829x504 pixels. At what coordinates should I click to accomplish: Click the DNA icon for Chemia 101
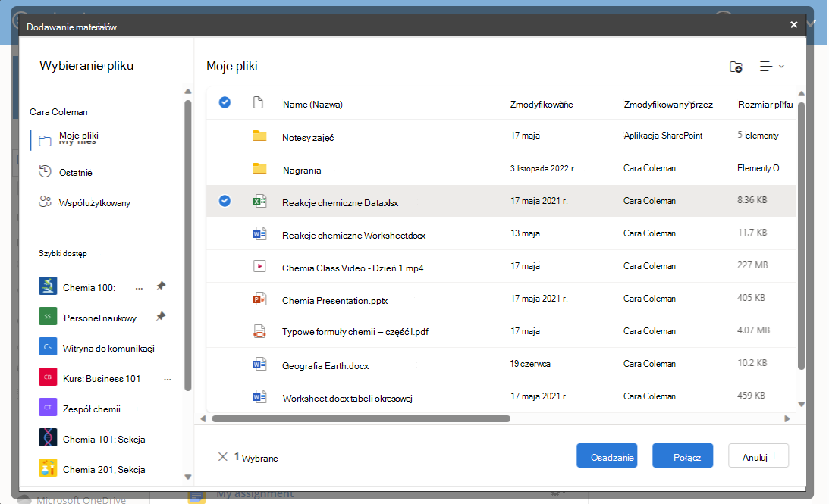pyautogui.click(x=48, y=437)
